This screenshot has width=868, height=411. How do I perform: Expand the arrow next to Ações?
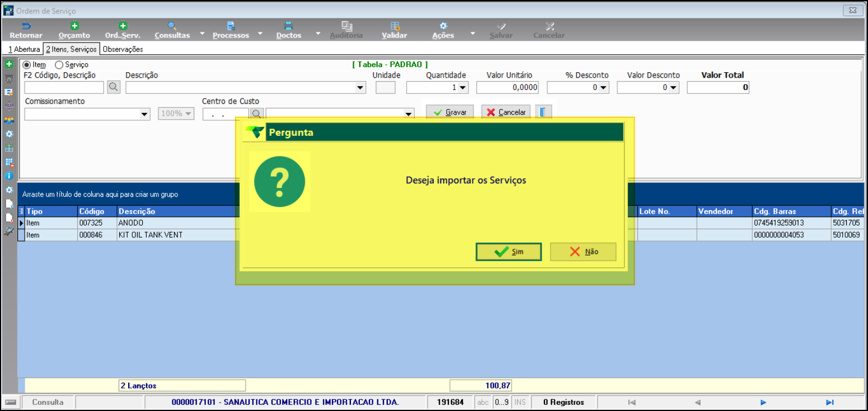tap(472, 34)
